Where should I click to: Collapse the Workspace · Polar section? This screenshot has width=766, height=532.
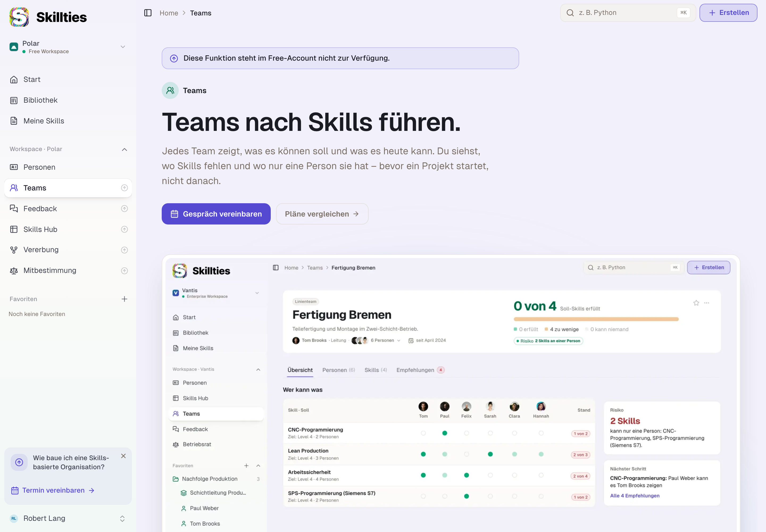coord(124,149)
